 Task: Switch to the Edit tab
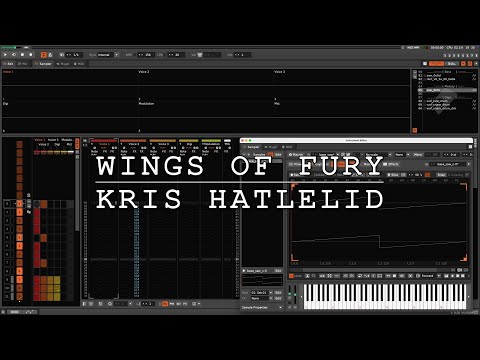(x=8, y=64)
